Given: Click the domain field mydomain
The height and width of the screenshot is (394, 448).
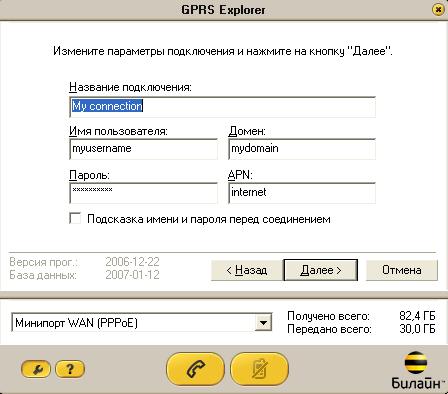Looking at the screenshot, I should click(x=302, y=149).
